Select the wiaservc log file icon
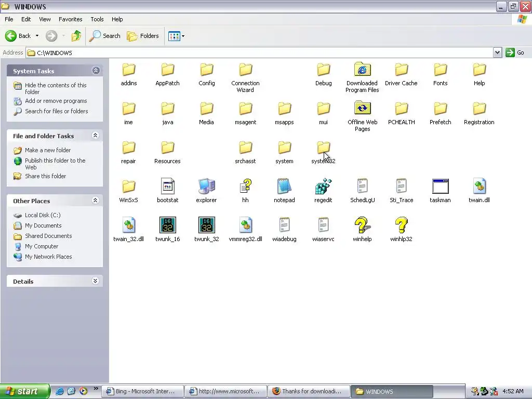Screen dimensions: 532x399 point(323,225)
